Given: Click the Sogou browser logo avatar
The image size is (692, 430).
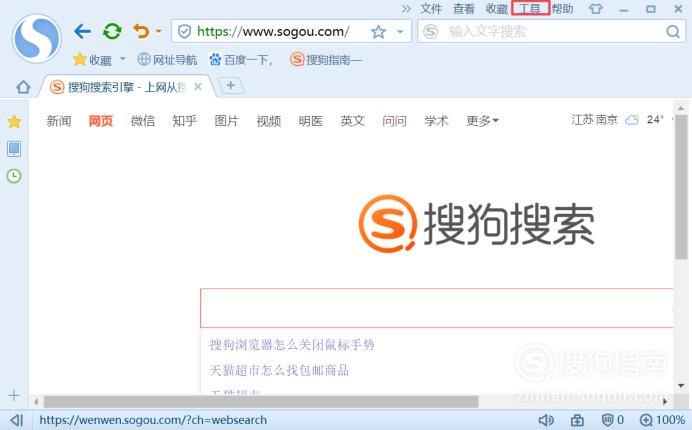Looking at the screenshot, I should pos(37,38).
